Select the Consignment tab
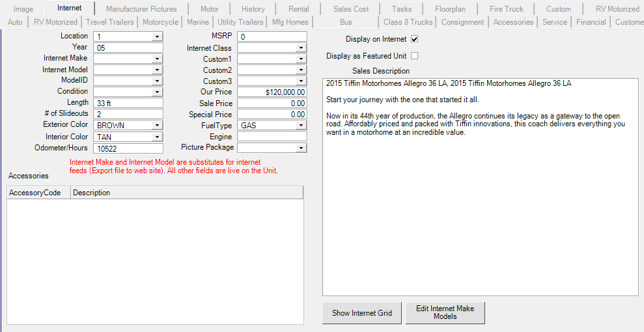The image size is (644, 332). (463, 22)
